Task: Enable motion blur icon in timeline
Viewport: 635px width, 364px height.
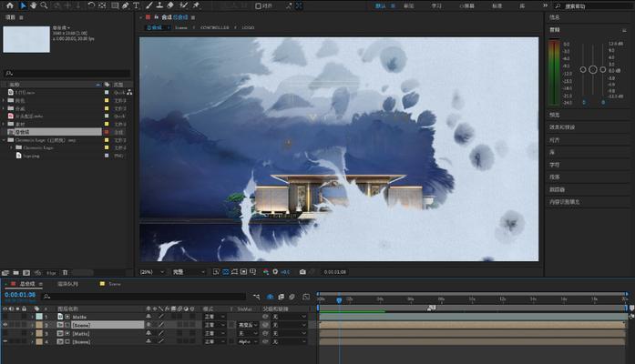Action: [292, 297]
